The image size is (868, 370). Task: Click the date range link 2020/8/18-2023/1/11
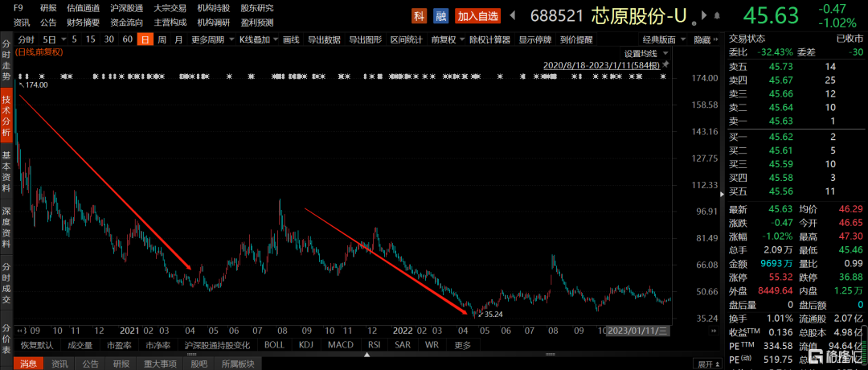[x=602, y=65]
